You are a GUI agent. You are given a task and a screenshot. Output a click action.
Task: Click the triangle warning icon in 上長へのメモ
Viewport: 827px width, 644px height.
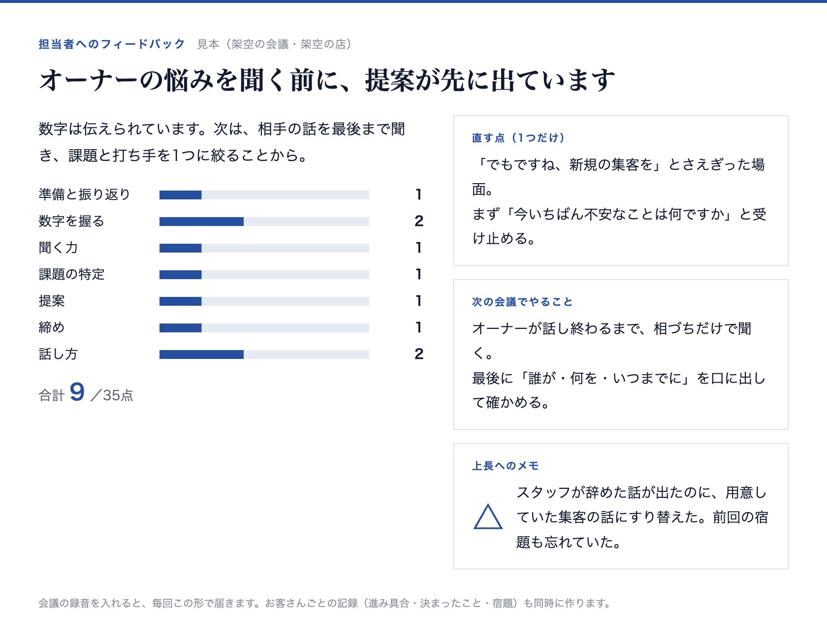pos(488,516)
